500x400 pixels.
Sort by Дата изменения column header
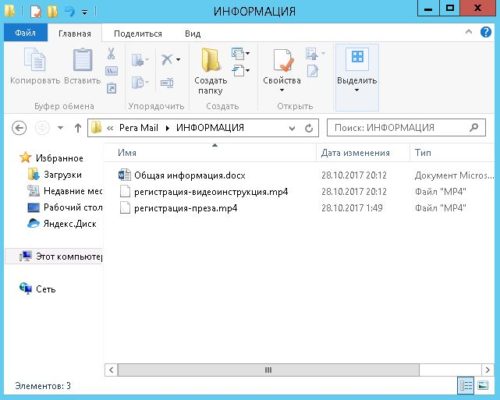pos(355,153)
